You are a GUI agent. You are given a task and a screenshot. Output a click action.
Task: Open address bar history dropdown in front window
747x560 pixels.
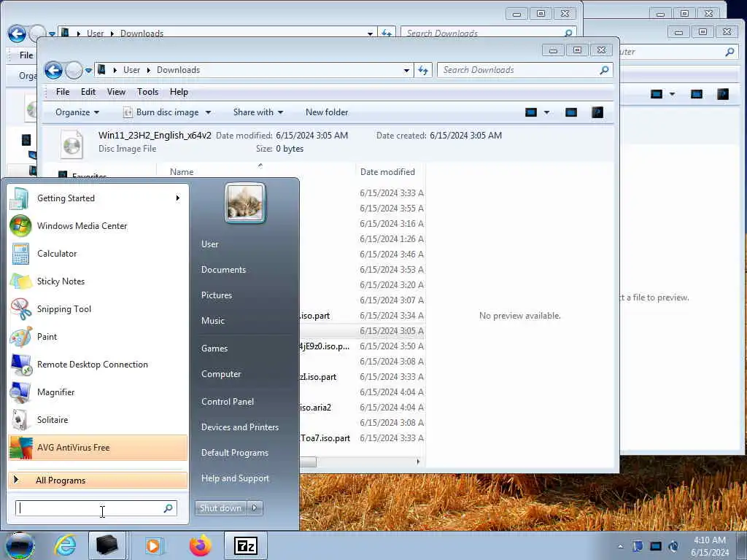point(406,71)
